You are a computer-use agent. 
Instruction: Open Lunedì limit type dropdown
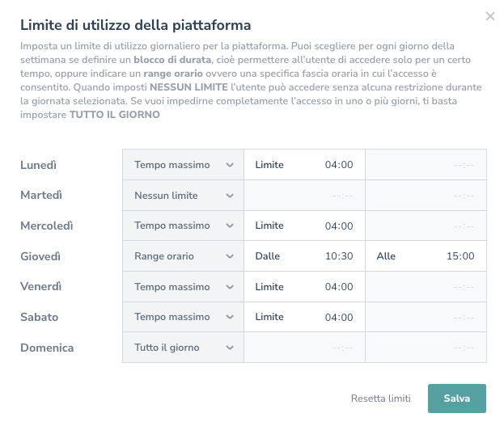(x=183, y=165)
